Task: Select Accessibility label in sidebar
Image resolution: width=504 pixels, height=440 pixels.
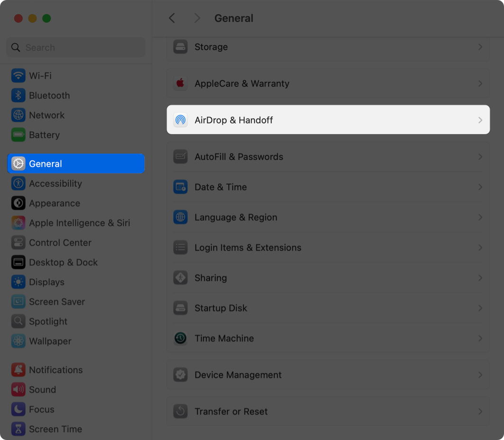Action: tap(55, 183)
